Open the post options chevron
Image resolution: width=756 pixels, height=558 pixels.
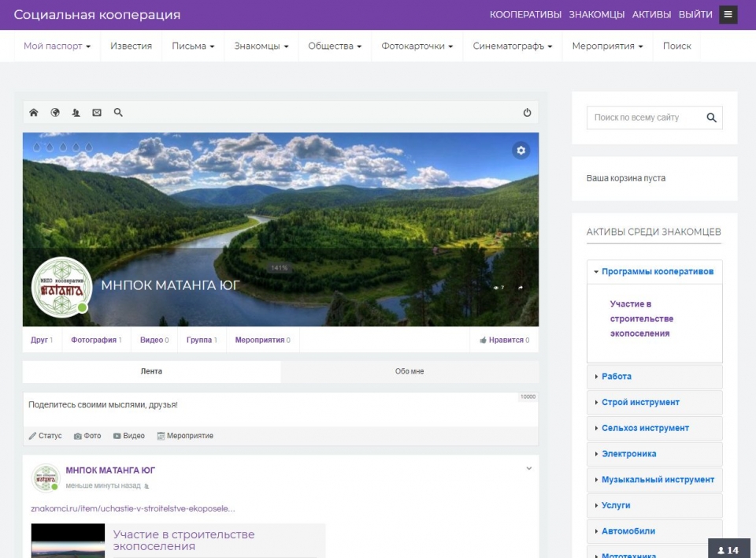pyautogui.click(x=529, y=468)
